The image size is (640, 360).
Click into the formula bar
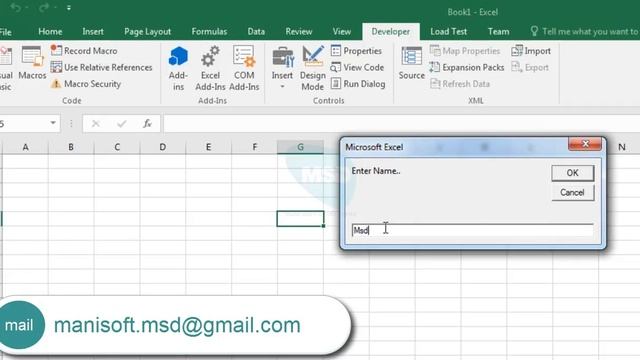point(402,123)
